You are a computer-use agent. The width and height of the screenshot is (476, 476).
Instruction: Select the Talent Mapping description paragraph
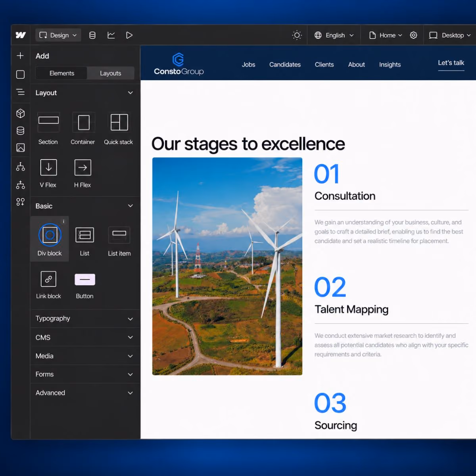[392, 345]
